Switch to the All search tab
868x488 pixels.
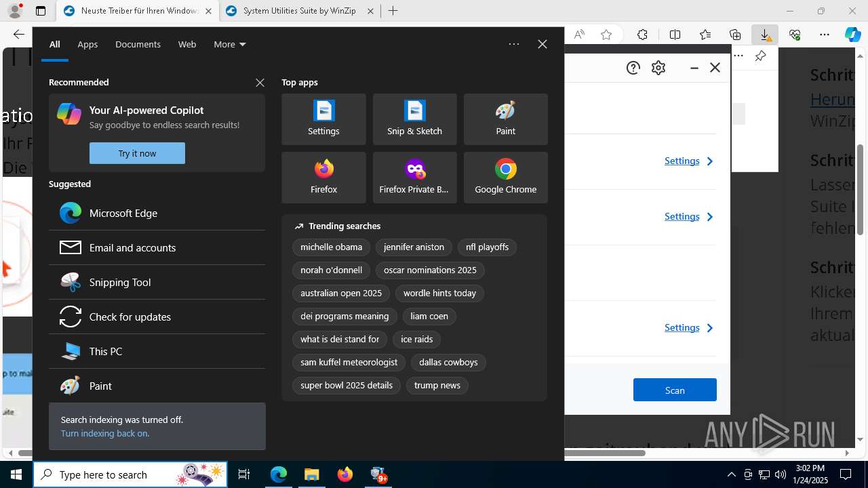coord(55,45)
